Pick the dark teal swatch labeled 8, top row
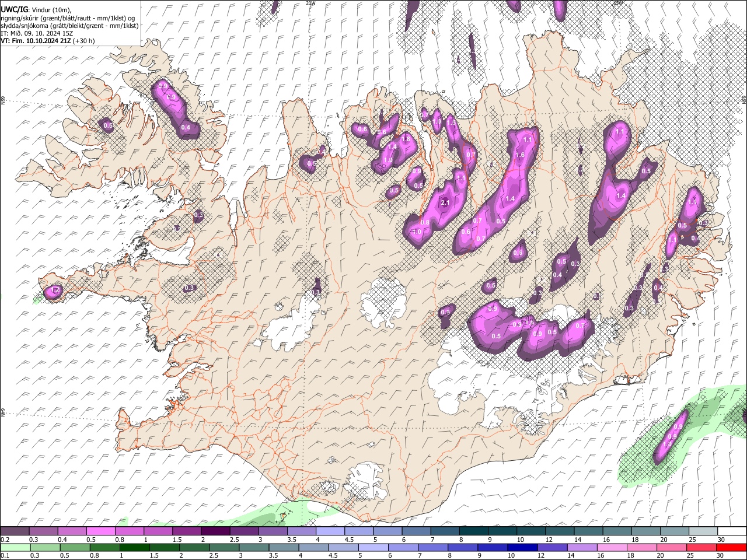This screenshot has height=560, width=747. [474, 531]
